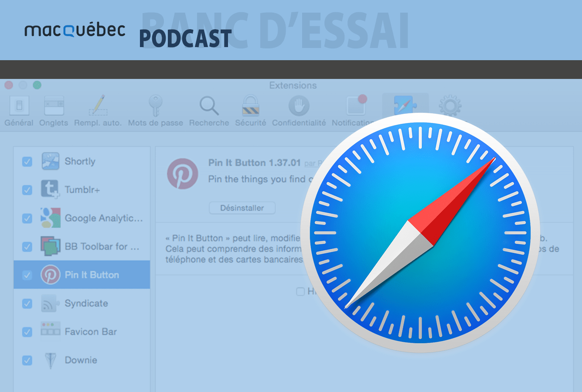Choose the Google Analytics extension icon
Viewport: 582px width, 392px height.
click(x=50, y=218)
